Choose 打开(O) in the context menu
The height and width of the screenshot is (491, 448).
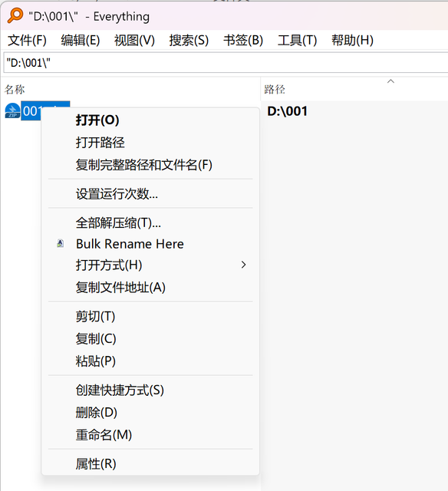point(150,120)
